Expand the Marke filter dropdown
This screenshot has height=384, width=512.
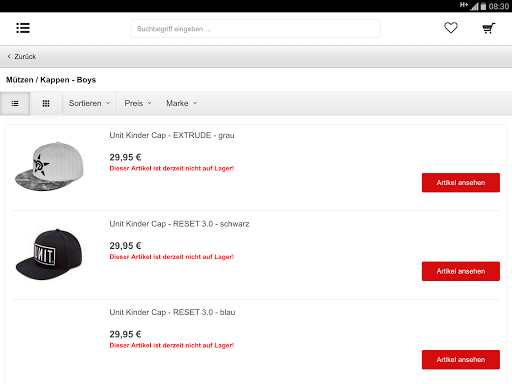181,104
